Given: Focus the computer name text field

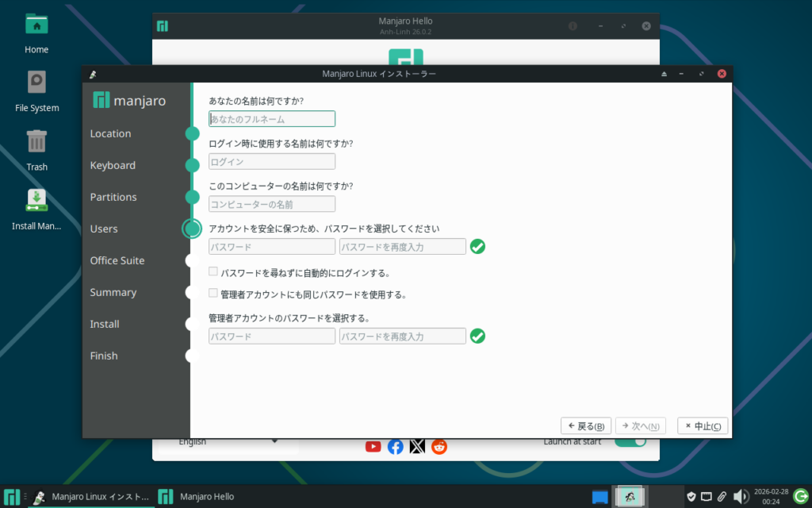Looking at the screenshot, I should click(271, 204).
